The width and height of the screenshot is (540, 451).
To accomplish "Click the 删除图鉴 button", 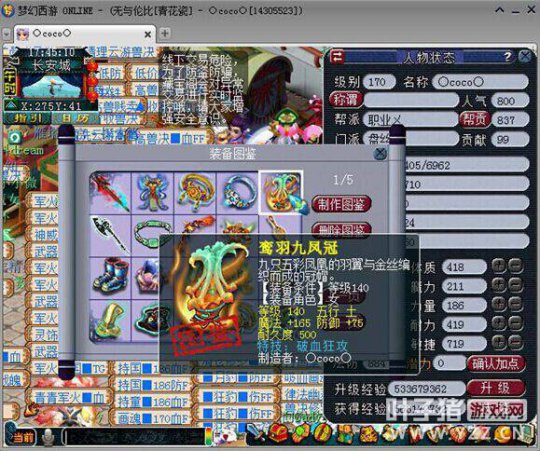I will (341, 229).
